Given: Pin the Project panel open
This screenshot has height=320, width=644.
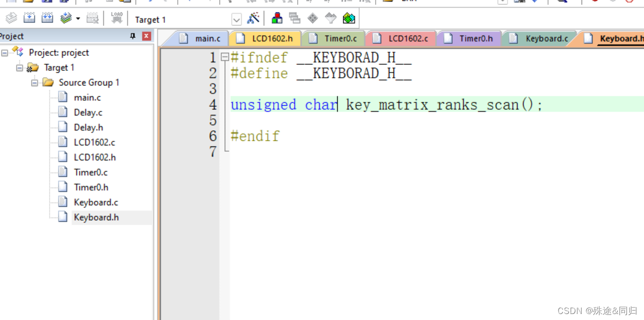Looking at the screenshot, I should point(132,36).
